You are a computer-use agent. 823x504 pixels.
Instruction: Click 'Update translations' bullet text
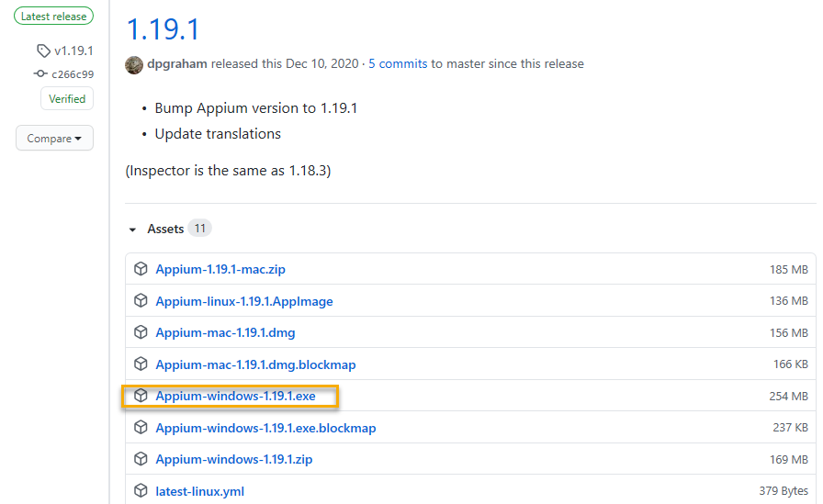point(218,134)
